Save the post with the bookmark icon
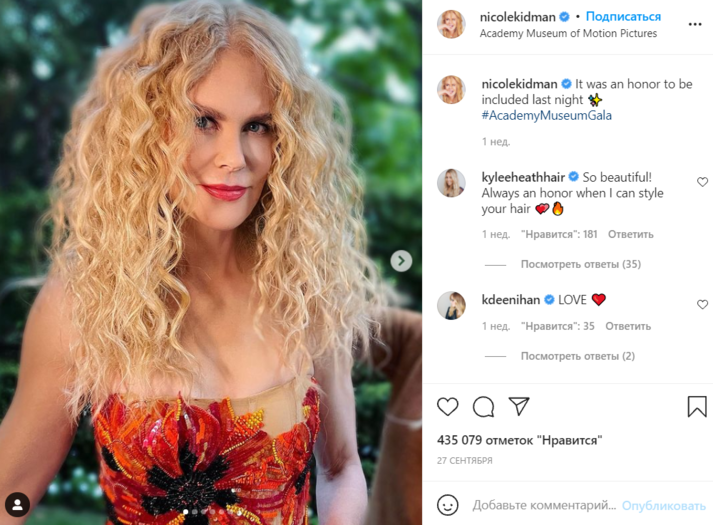This screenshot has width=713, height=525. click(697, 406)
